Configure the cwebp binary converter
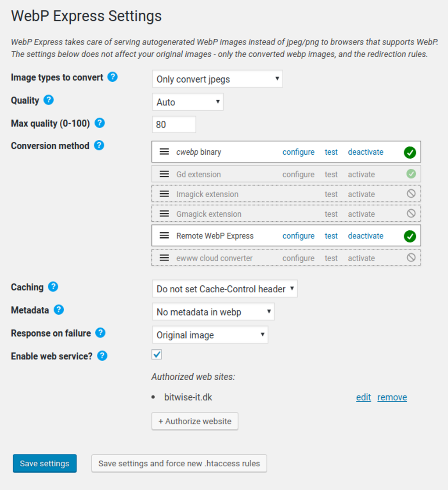This screenshot has height=490, width=448. coord(298,152)
